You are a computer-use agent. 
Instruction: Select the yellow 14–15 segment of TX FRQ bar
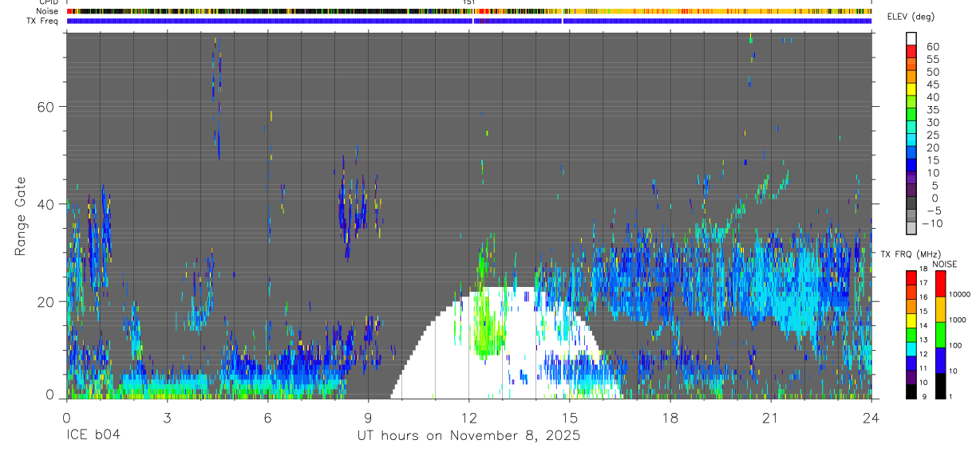pyautogui.click(x=911, y=320)
